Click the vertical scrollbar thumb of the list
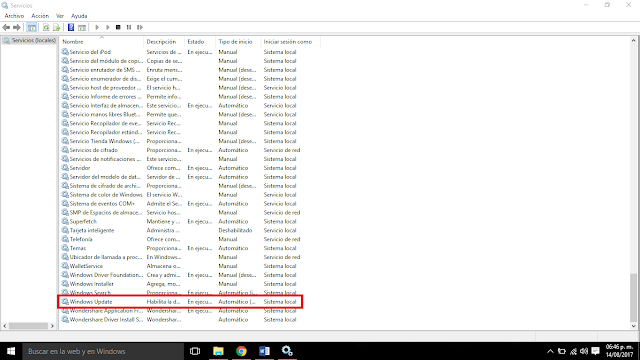 633,297
